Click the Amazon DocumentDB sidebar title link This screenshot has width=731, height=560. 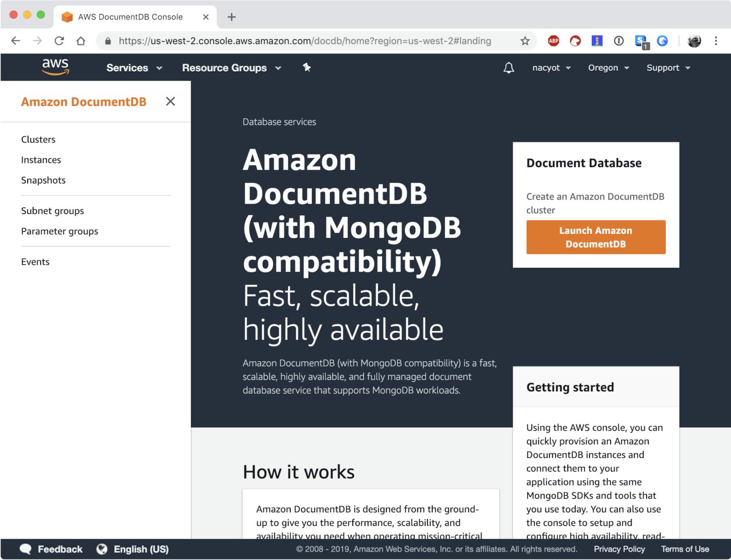(84, 102)
